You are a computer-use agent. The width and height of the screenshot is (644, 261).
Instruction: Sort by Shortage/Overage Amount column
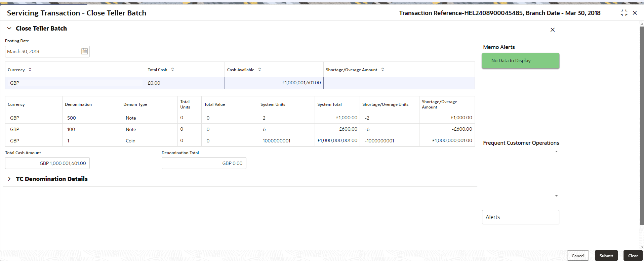[383, 70]
